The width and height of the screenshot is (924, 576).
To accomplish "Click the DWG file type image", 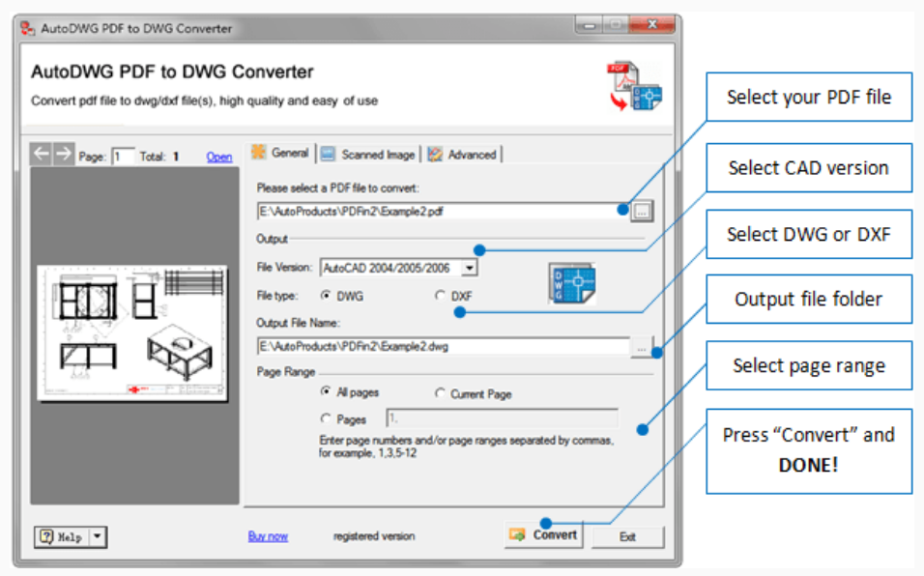I will point(572,284).
